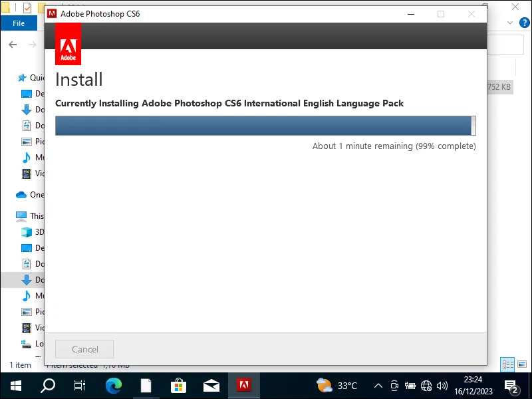Click the Back navigation arrow
The image size is (532, 399).
(12, 44)
